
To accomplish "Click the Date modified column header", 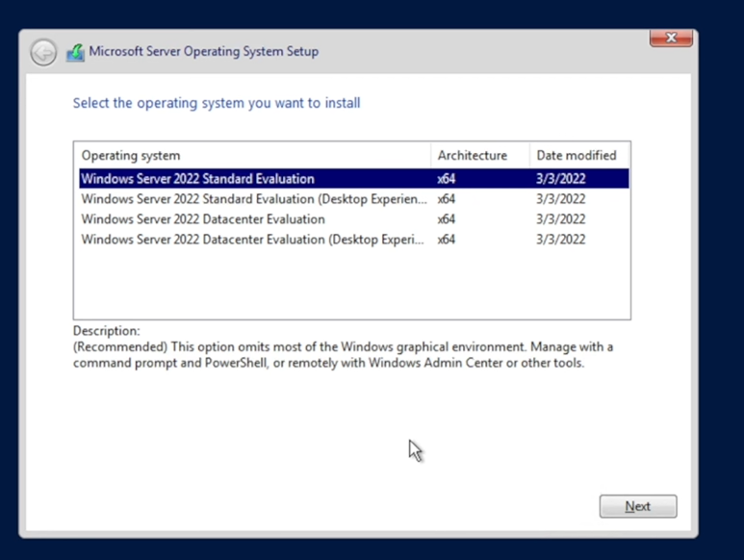I will click(578, 156).
